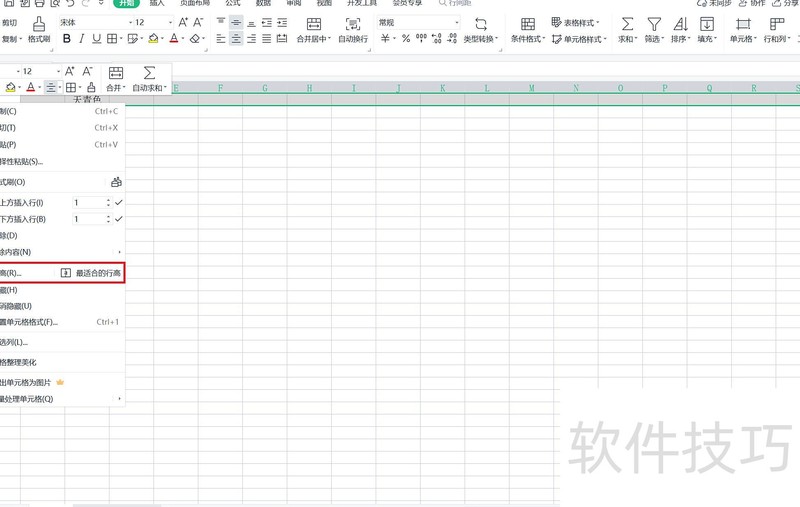Click the Sort (排序) icon
This screenshot has width=800, height=507.
[680, 24]
